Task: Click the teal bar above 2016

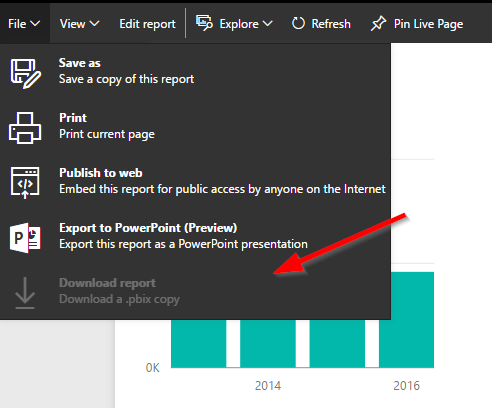Action: pos(406,320)
